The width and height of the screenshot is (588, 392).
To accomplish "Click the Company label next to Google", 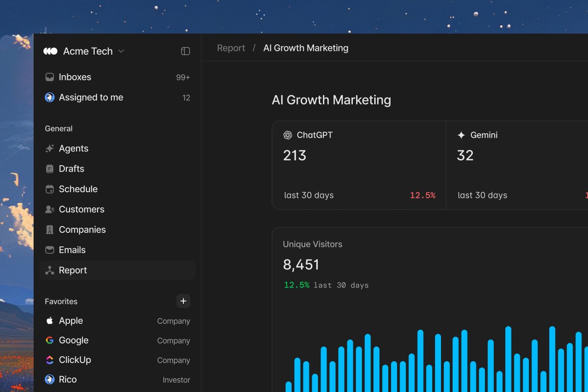I will pyautogui.click(x=173, y=341).
